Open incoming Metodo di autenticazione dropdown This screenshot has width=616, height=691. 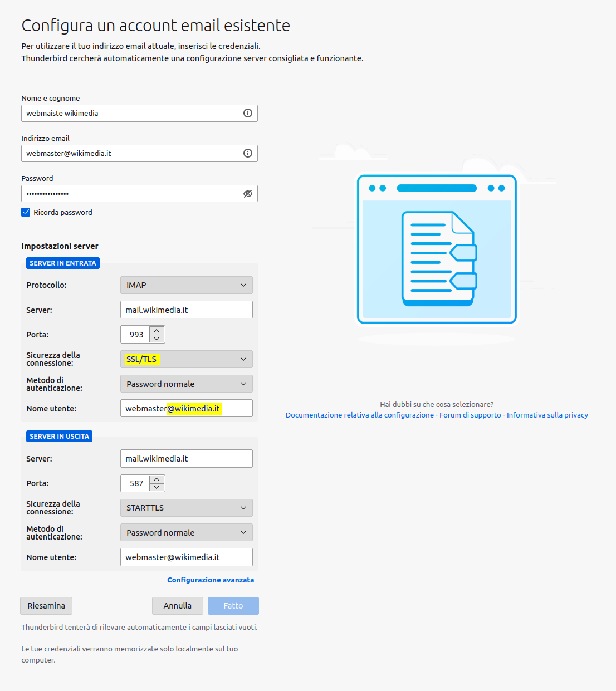(x=186, y=384)
